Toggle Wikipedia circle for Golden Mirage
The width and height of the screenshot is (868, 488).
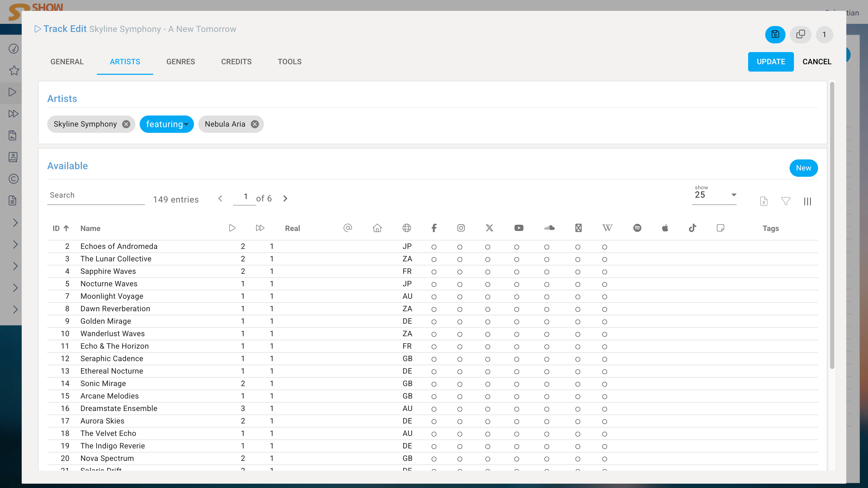pos(605,322)
